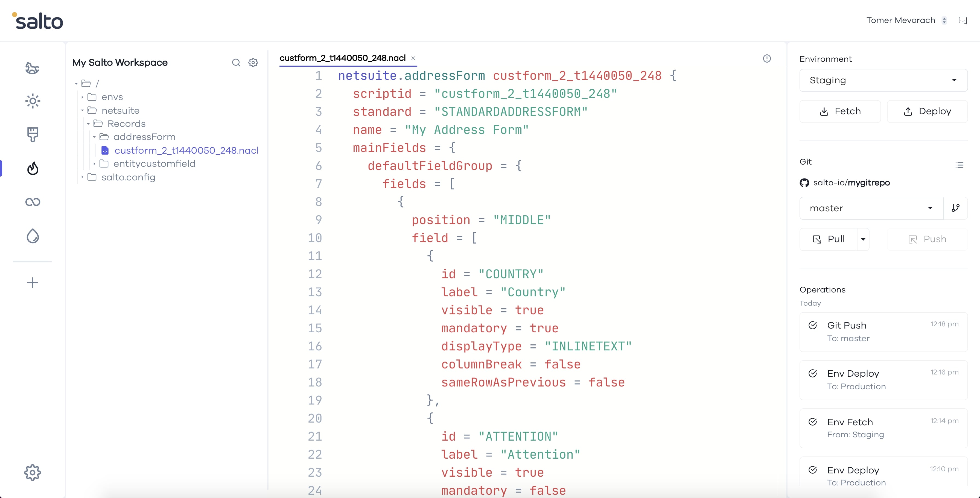Click line number 15 in the gutter
Image resolution: width=980 pixels, height=498 pixels.
point(315,328)
